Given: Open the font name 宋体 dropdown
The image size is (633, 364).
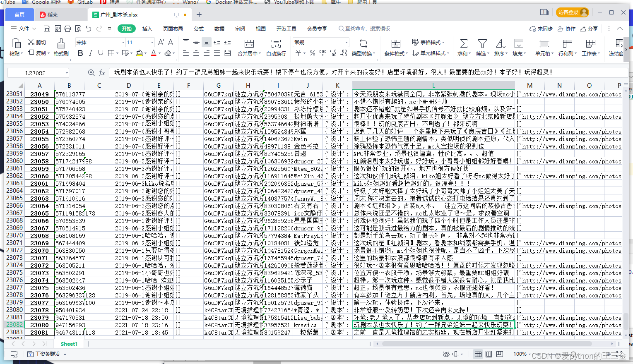Looking at the screenshot, I should click(123, 42).
